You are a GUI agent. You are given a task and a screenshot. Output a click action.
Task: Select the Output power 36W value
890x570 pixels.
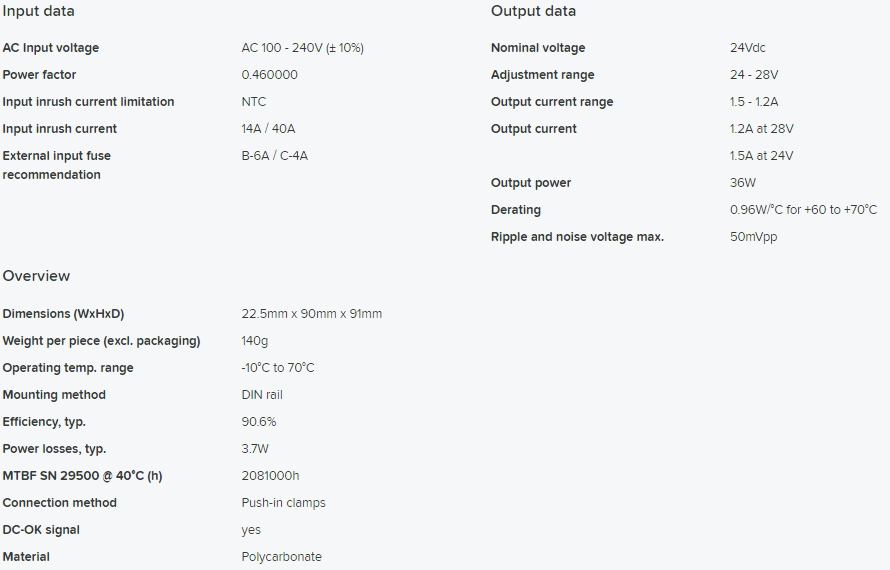tap(743, 183)
